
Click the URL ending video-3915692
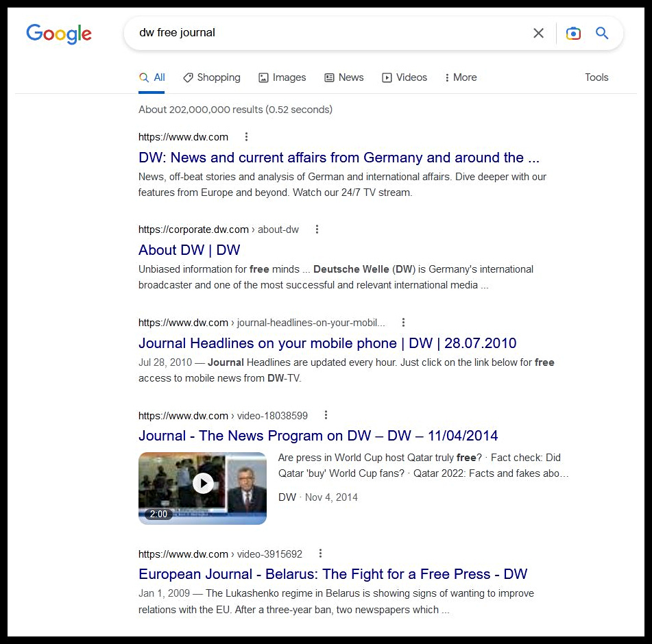coord(220,554)
